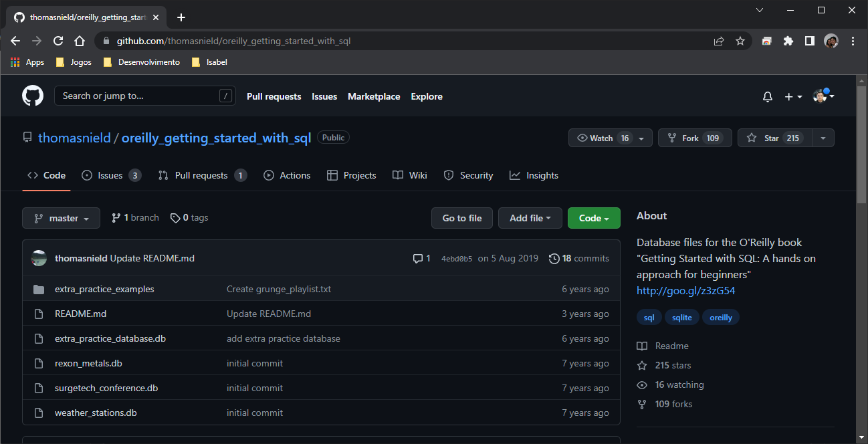
Task: Open the Chrome extensions puzzle icon
Action: [788, 41]
